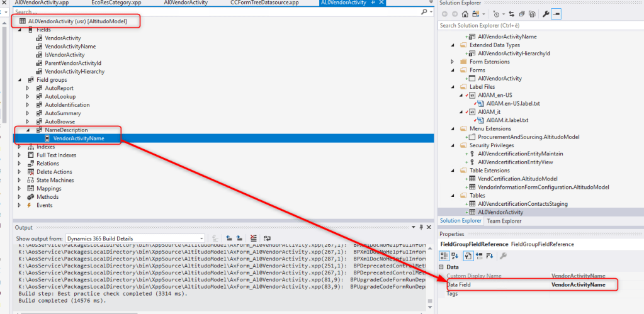Screen dimensions: 644x314
Task: Select the VendorActivityHierarchy field
Action: click(74, 72)
